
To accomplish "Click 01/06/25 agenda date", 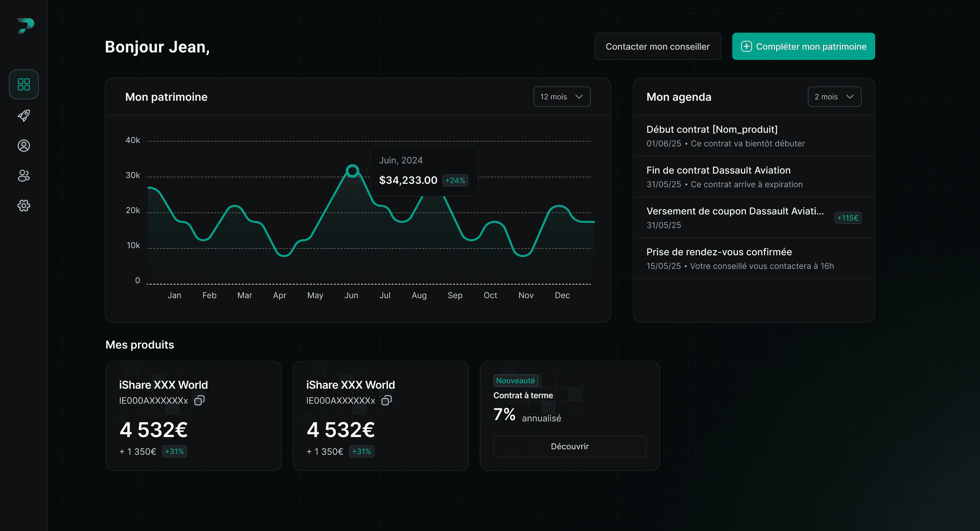I will click(x=664, y=144).
